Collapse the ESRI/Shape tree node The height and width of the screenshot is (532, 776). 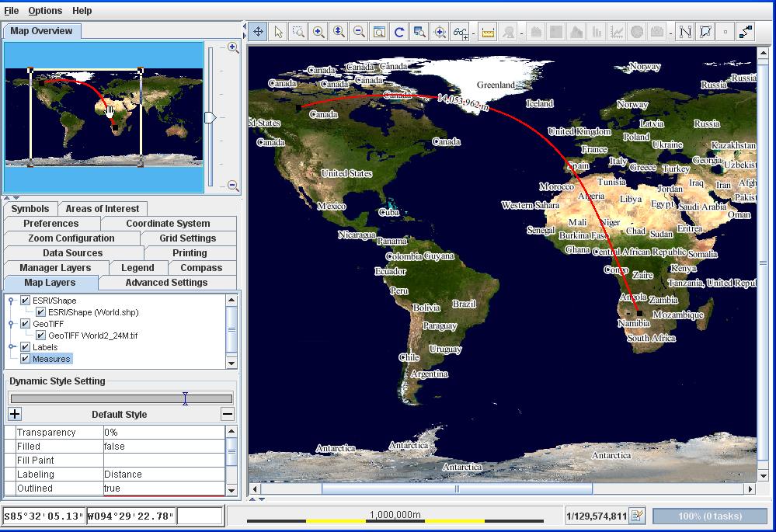tap(11, 301)
